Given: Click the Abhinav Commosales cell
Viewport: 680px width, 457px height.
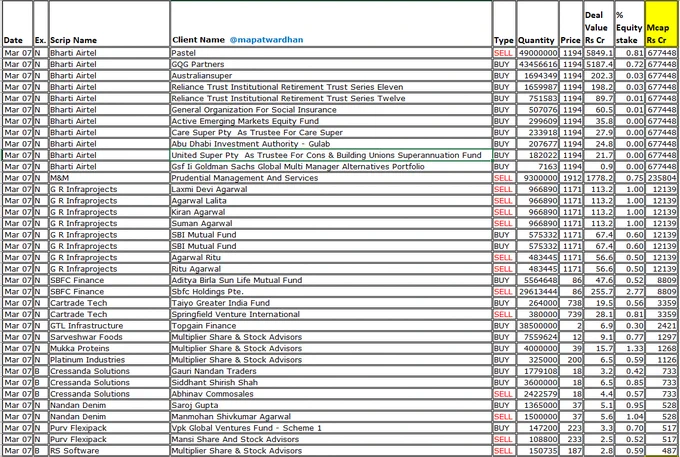Looking at the screenshot, I should click(x=331, y=394).
